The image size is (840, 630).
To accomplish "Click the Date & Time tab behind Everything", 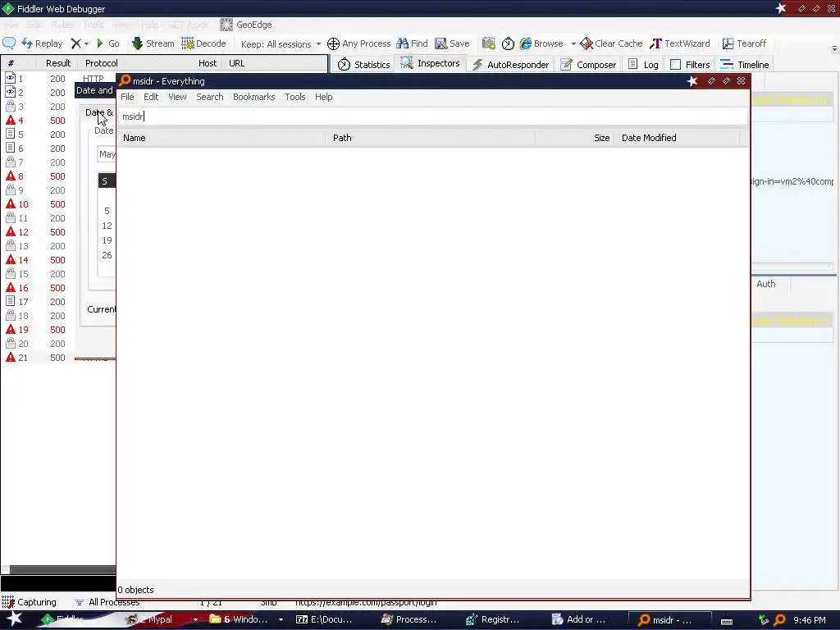I will pyautogui.click(x=99, y=112).
